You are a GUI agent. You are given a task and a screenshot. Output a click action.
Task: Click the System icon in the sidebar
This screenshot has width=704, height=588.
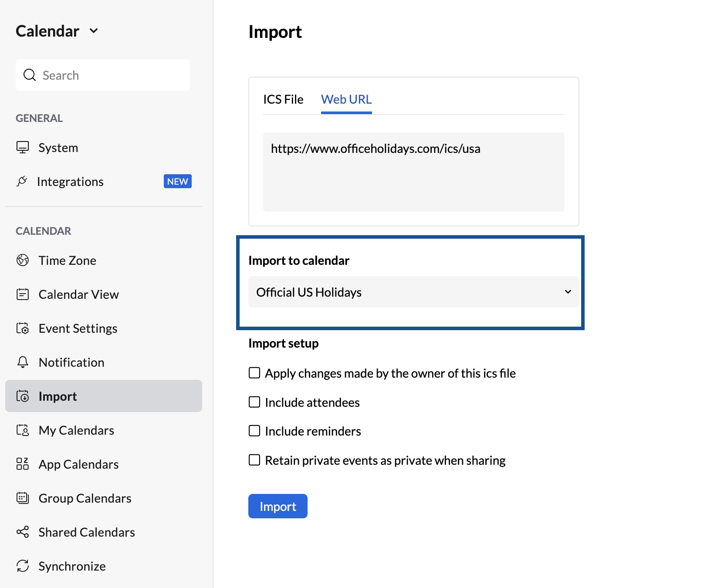(x=23, y=147)
